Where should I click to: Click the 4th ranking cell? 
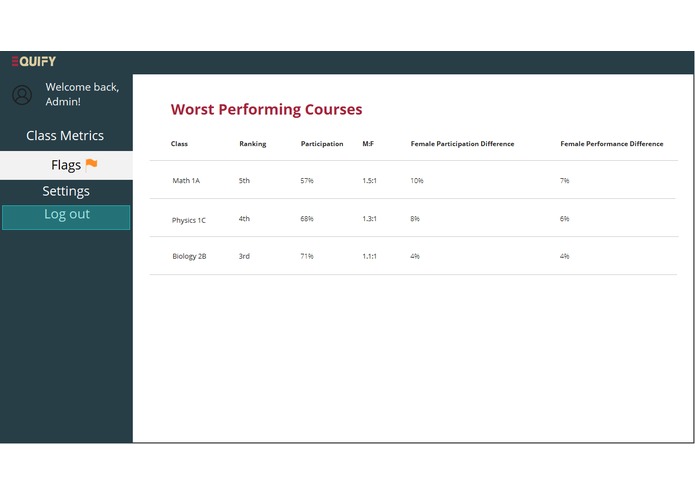coord(244,219)
